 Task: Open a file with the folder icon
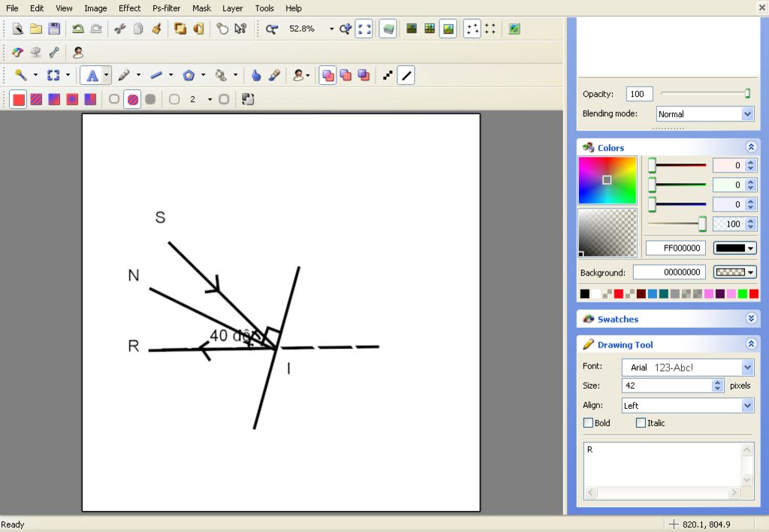pyautogui.click(x=36, y=29)
